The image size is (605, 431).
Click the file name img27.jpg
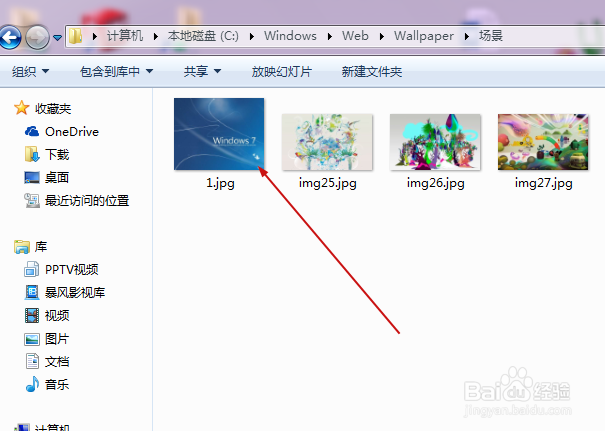(x=544, y=183)
